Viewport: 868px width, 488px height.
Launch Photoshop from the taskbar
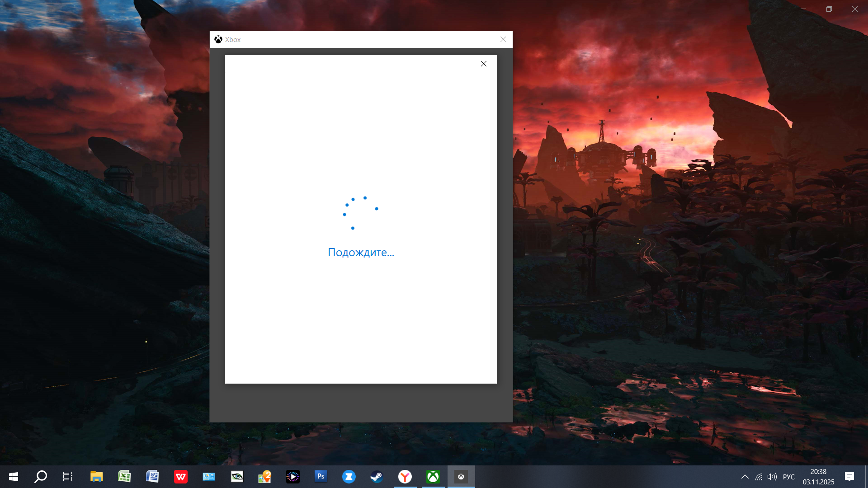pos(321,477)
